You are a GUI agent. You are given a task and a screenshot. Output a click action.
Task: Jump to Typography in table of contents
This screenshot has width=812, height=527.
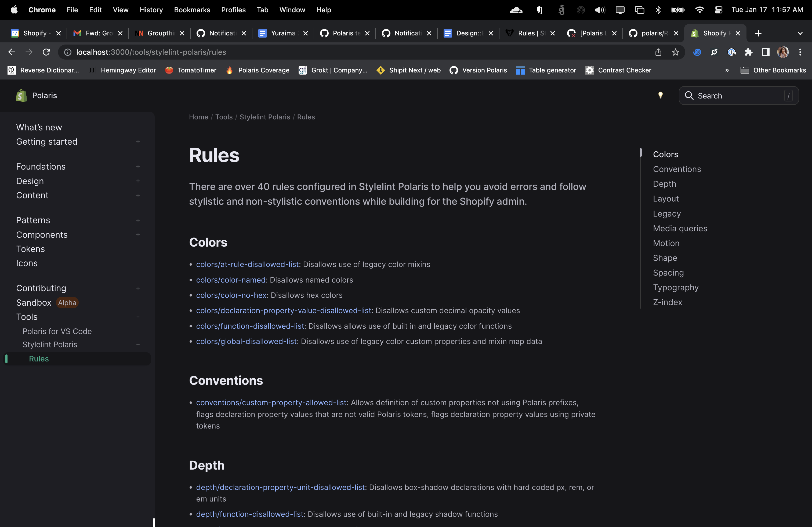pyautogui.click(x=676, y=288)
